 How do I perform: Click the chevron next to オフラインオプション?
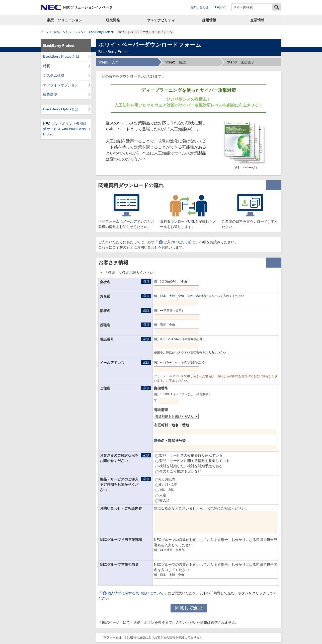89,85
